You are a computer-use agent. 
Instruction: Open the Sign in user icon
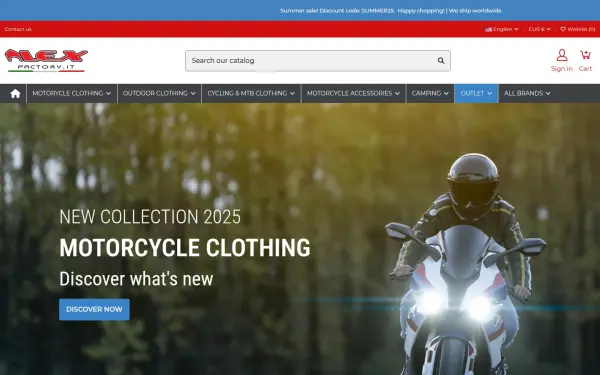562,55
